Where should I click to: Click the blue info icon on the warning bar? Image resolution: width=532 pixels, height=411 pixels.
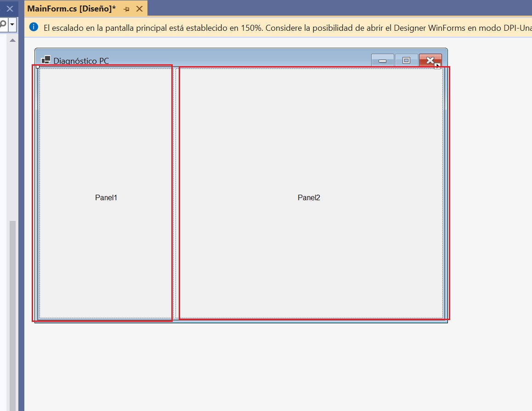coord(33,27)
